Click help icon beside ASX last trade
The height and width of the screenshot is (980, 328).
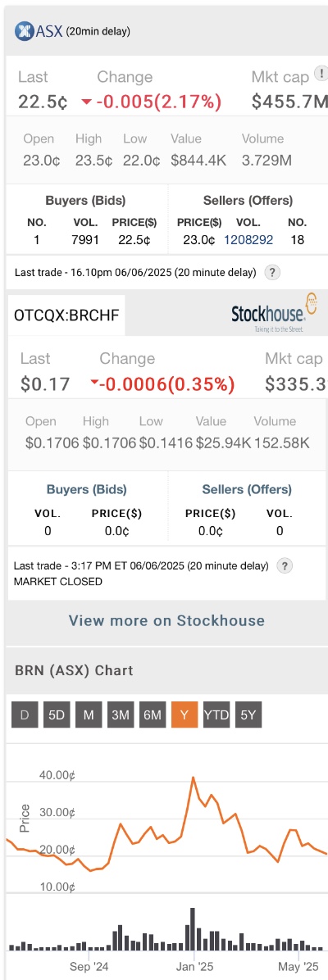pyautogui.click(x=271, y=273)
